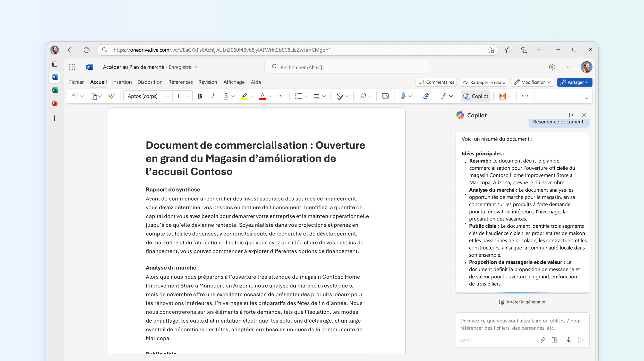The image size is (644, 361).
Task: Expand the ribbon with the chevron
Action: tap(587, 98)
